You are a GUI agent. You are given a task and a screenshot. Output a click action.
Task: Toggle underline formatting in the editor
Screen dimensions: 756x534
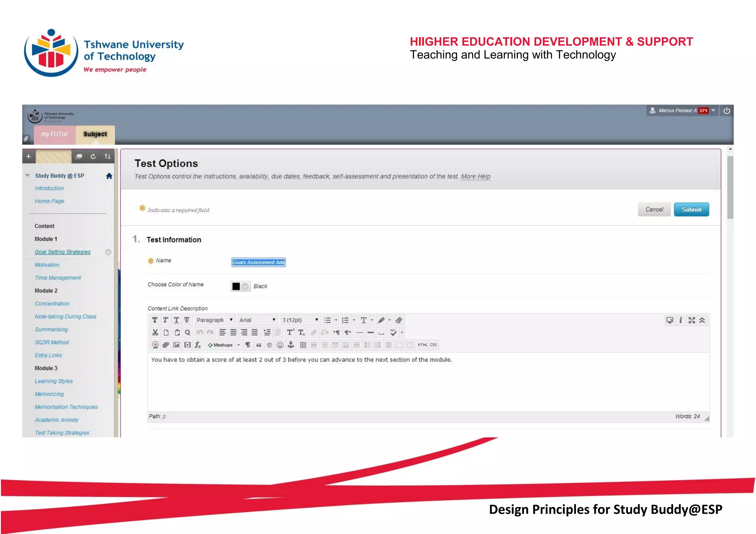coord(176,320)
